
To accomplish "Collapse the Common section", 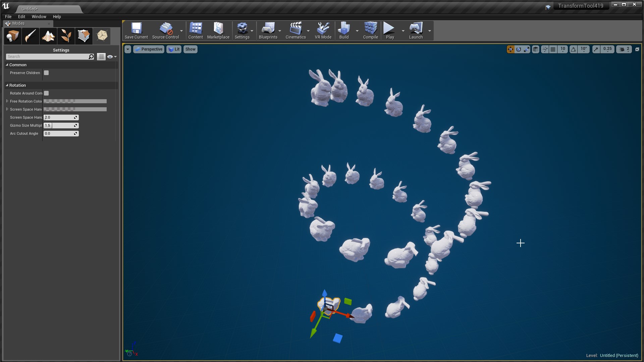I will [x=7, y=65].
